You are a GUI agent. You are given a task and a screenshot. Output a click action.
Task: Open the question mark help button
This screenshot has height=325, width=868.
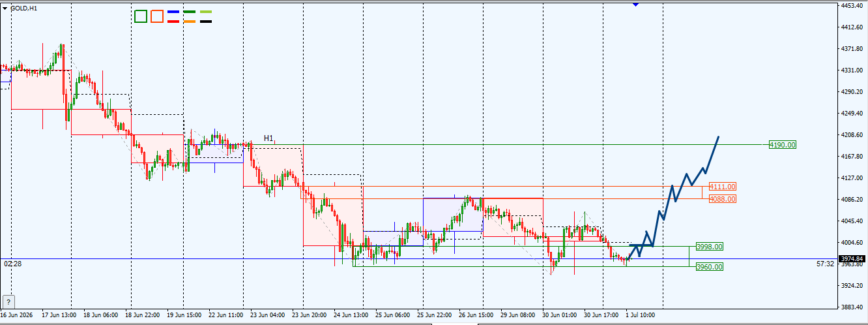(x=8, y=302)
